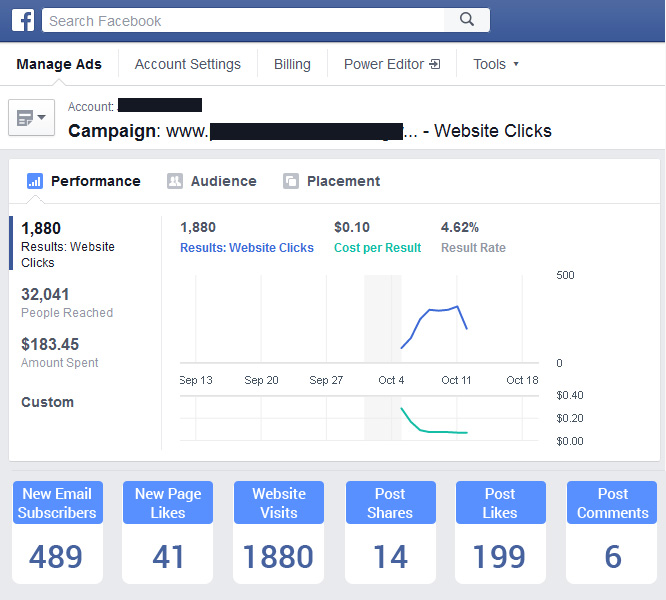
Task: Select the 1,880 Results Website Clicks metric
Action: click(x=68, y=245)
